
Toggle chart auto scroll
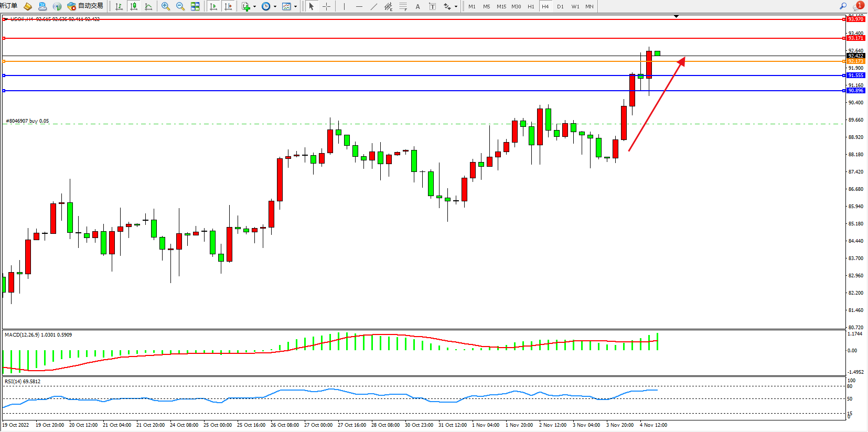coord(213,6)
